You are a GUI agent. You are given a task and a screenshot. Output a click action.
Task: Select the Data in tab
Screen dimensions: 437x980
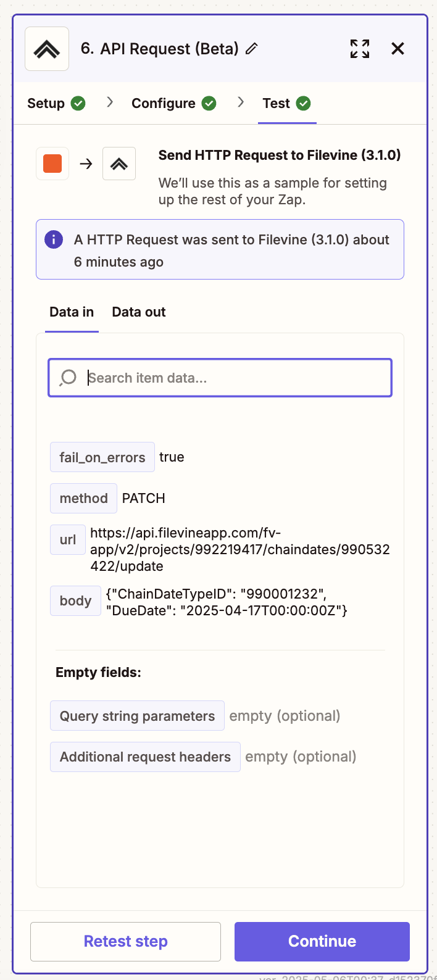(x=72, y=312)
